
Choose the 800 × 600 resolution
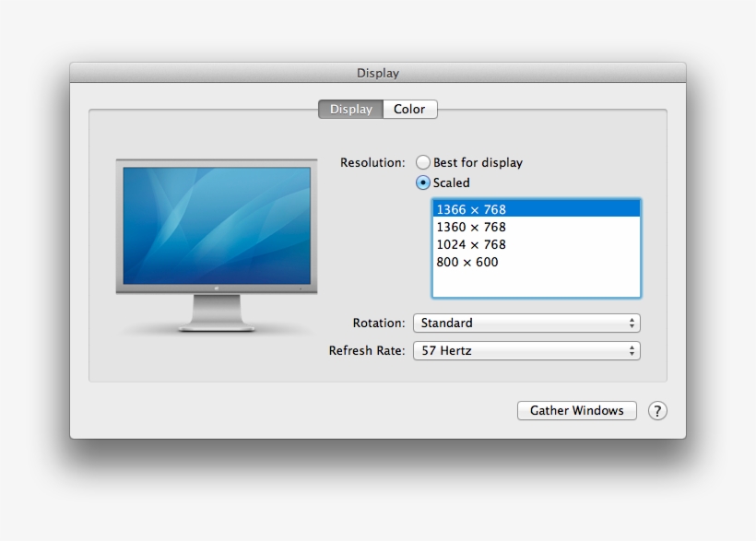click(x=465, y=262)
